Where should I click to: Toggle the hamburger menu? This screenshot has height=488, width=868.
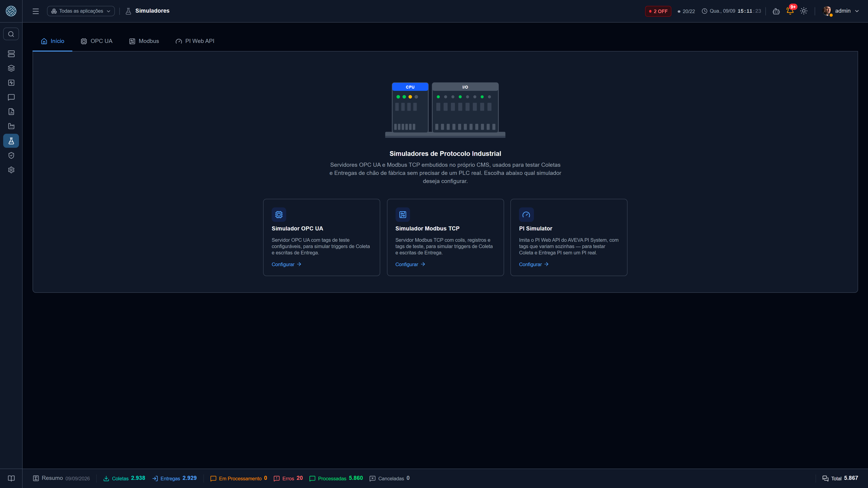[x=36, y=11]
